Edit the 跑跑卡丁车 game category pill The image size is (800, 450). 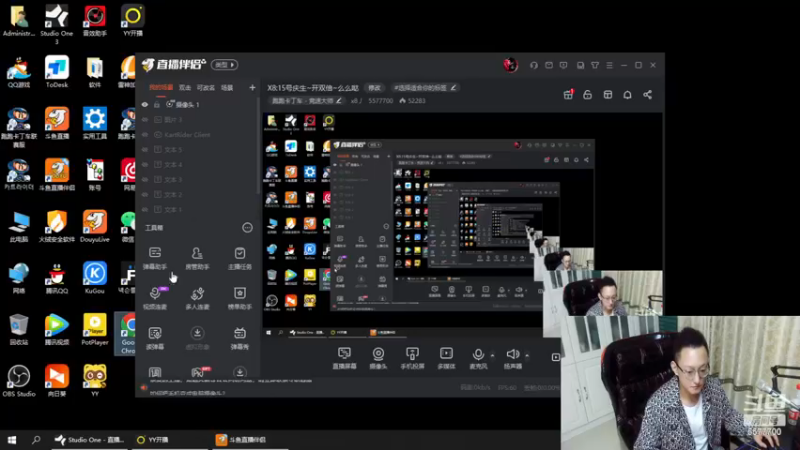click(x=307, y=101)
